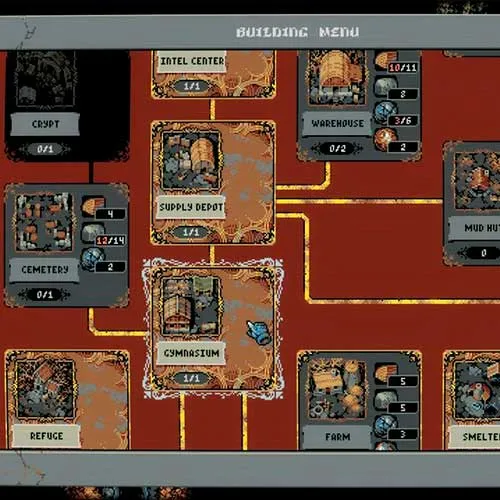
Task: Click the Warehouse blue metal resource icon
Action: 386,113
